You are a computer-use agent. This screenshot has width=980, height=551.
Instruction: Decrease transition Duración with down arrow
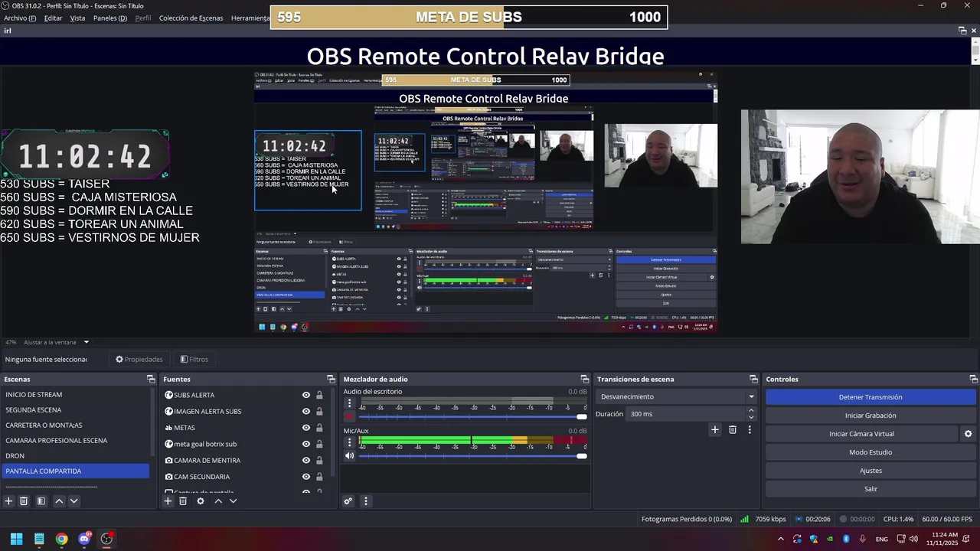(x=750, y=418)
